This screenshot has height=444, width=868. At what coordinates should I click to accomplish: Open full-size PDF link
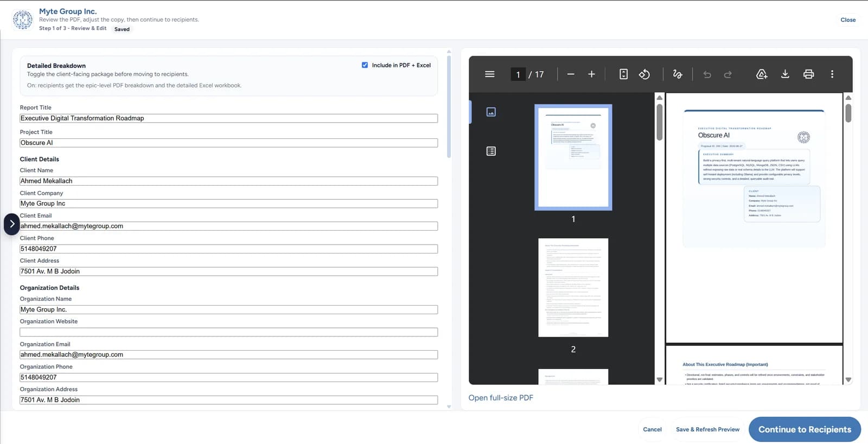501,398
